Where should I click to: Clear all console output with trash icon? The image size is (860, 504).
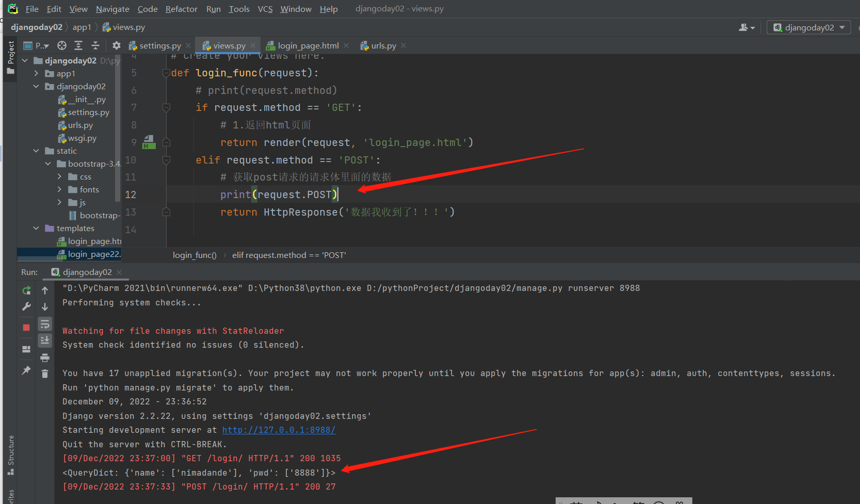pos(45,374)
